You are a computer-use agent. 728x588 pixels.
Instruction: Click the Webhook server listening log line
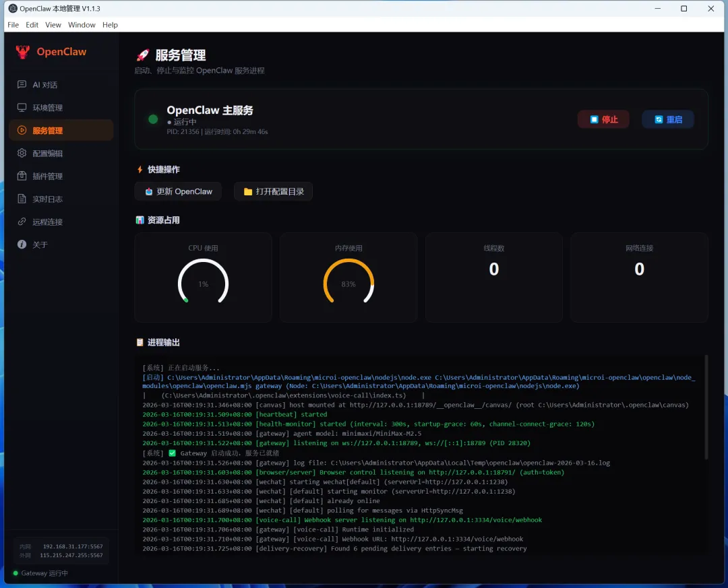tap(342, 520)
